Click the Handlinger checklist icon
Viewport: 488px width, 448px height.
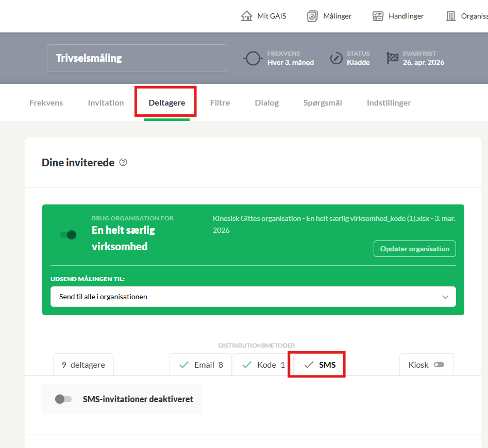378,16
